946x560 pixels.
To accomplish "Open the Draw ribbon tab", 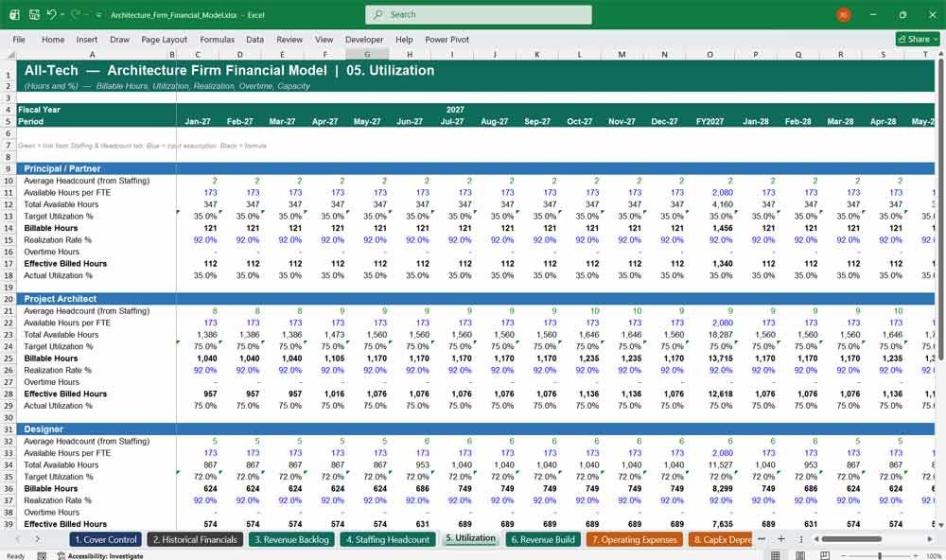I will [119, 39].
